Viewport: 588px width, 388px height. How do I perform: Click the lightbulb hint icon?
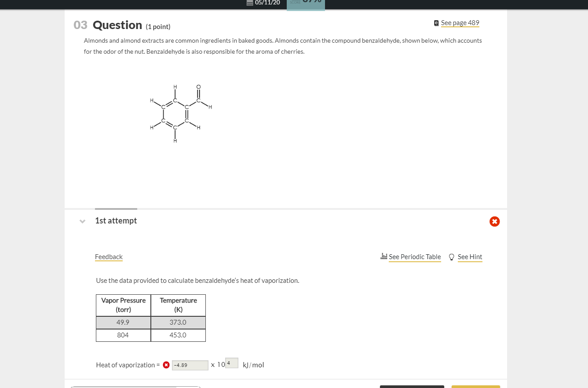coord(452,257)
